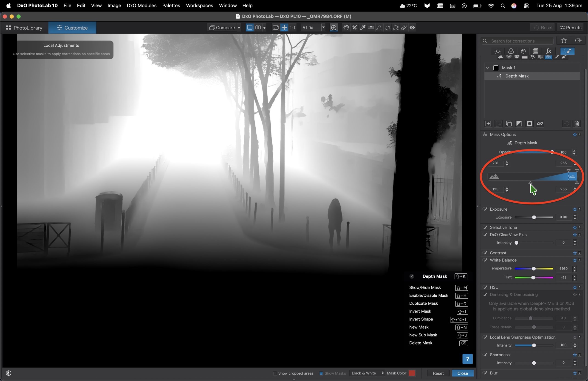Toggle the red-eye preview eye tool
Viewport: 588px width, 381px height.
coord(412,28)
